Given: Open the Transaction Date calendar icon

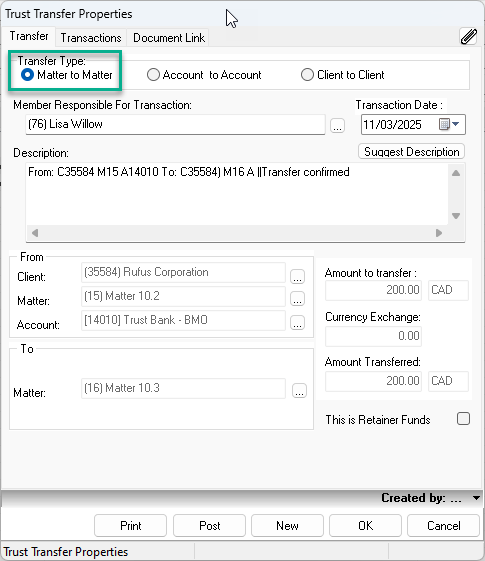Looking at the screenshot, I should click(444, 125).
